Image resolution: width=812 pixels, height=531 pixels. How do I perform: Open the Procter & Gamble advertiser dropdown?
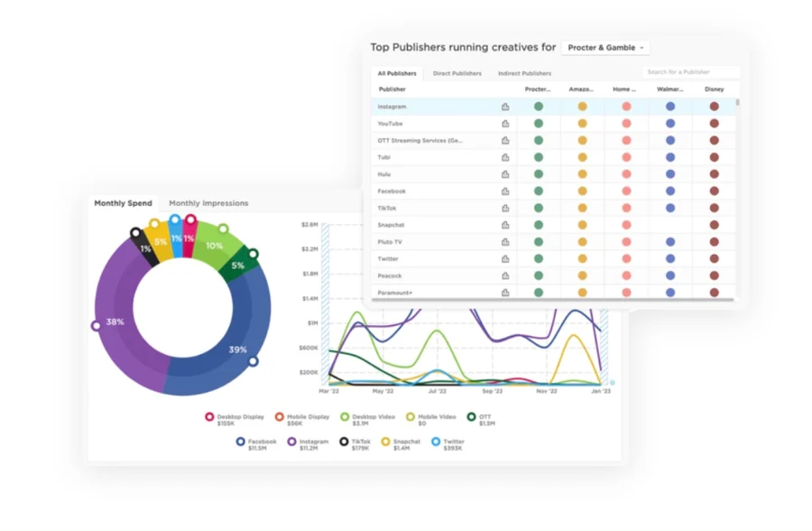[605, 48]
